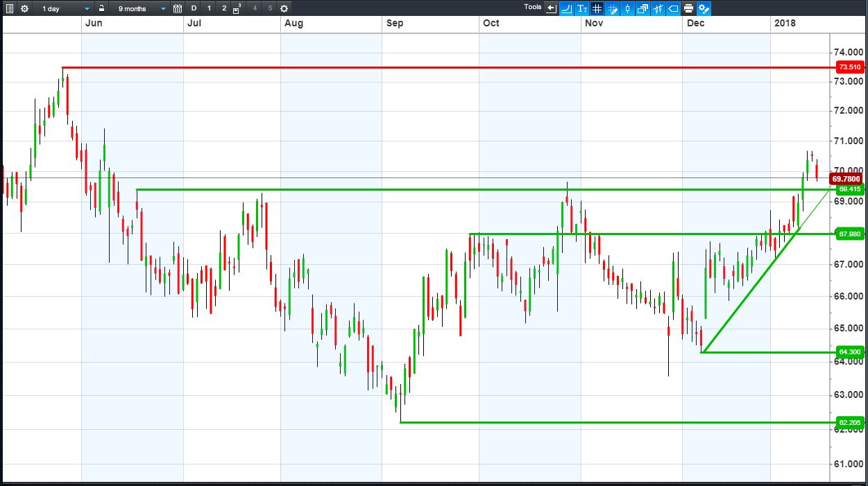The height and width of the screenshot is (486, 868).
Task: Open chart settings gear beside list icon
Action: tap(25, 8)
